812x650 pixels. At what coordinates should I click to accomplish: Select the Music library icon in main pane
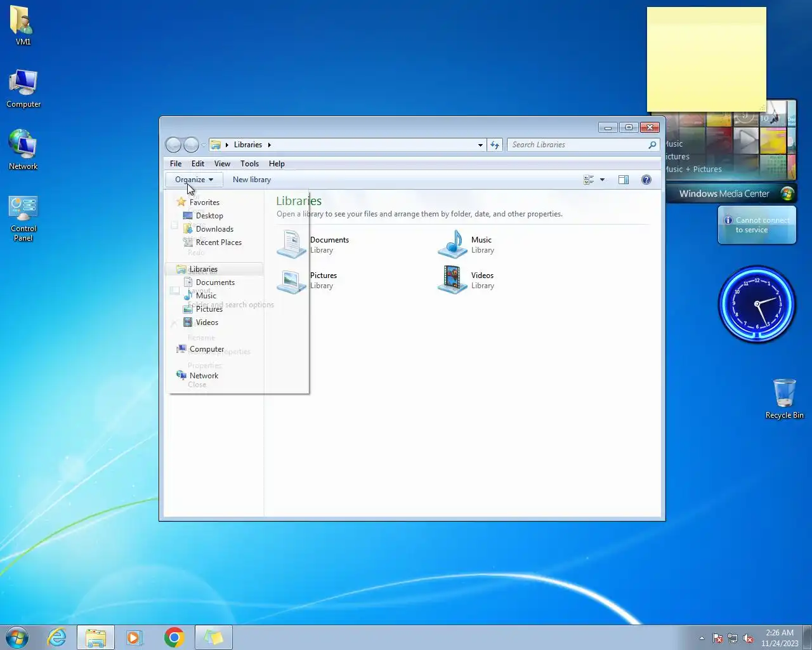point(452,244)
